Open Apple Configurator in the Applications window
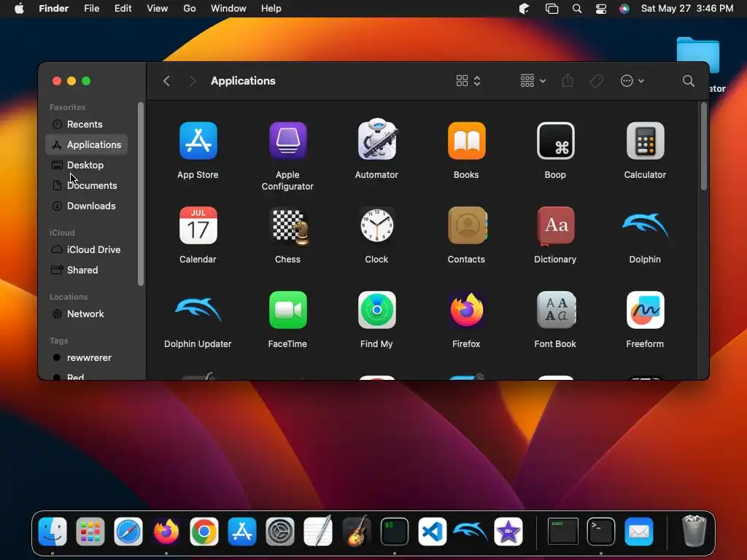The height and width of the screenshot is (560, 747). tap(287, 141)
